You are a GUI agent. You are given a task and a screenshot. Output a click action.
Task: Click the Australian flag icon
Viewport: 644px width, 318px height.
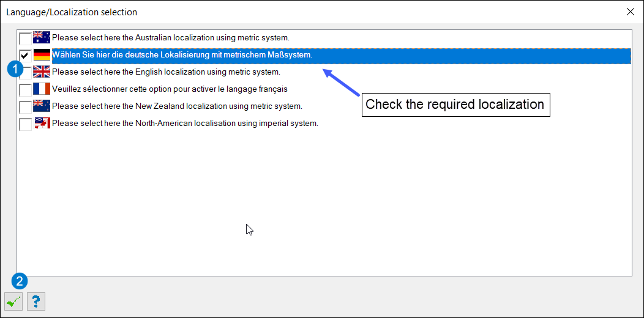[42, 38]
